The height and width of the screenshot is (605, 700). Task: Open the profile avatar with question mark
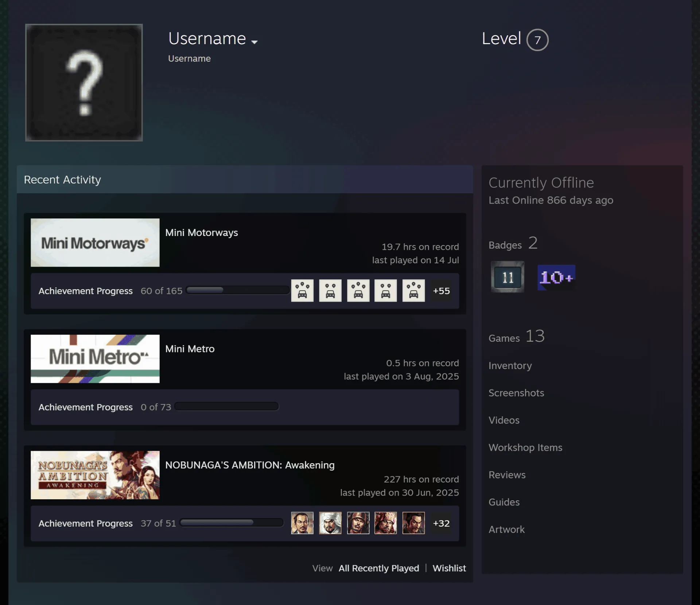coord(84,82)
